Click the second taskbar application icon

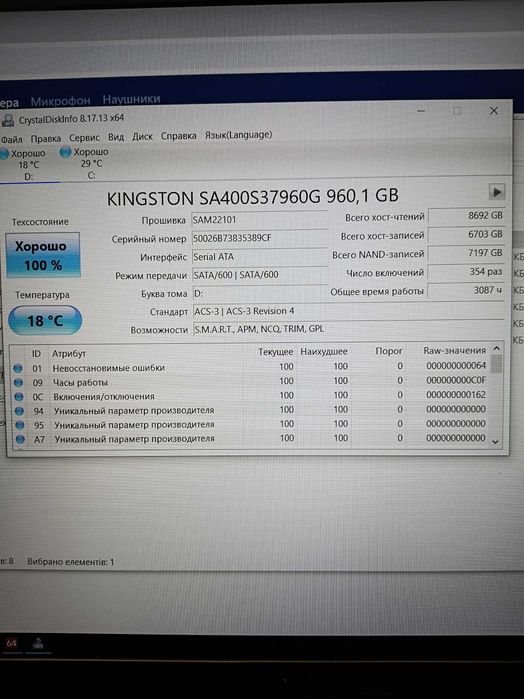pyautogui.click(x=38, y=643)
